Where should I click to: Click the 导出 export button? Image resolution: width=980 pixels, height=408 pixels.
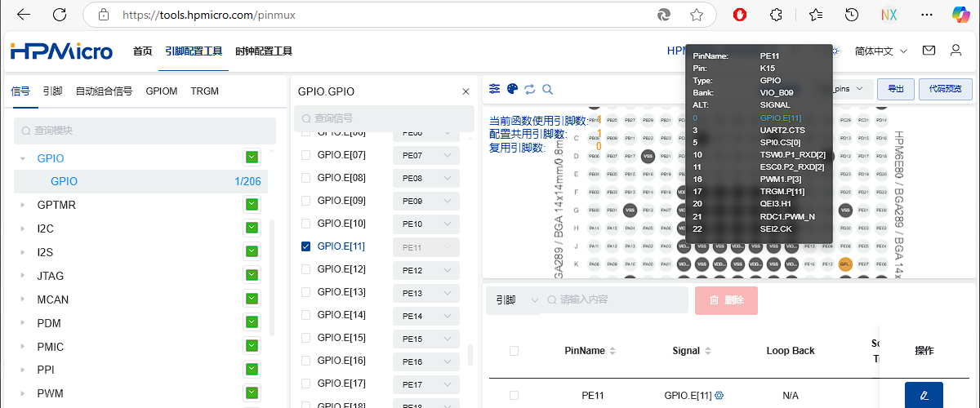(896, 89)
